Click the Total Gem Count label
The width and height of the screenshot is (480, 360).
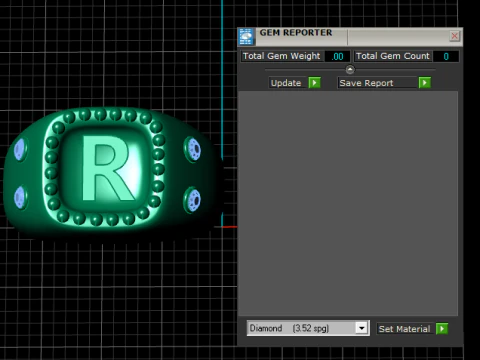coord(393,56)
